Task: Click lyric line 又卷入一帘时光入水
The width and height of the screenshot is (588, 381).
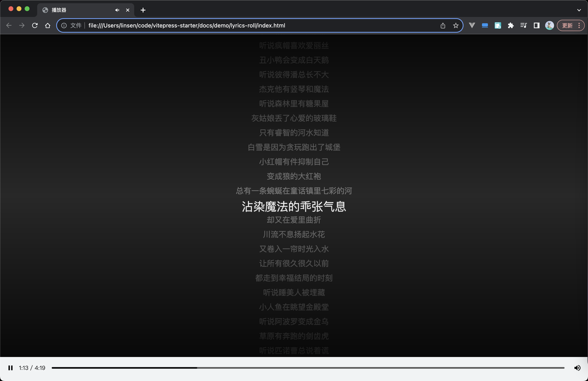Action: [x=294, y=249]
